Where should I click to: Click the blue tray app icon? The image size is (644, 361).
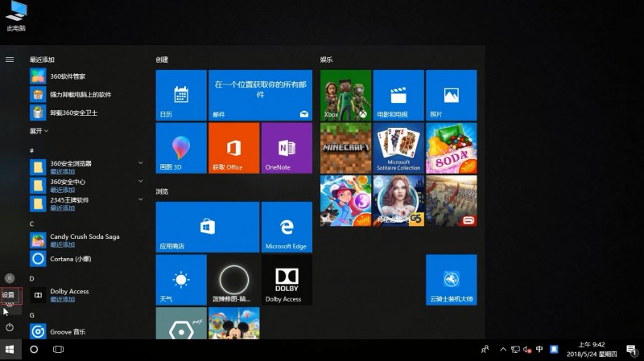pyautogui.click(x=554, y=349)
